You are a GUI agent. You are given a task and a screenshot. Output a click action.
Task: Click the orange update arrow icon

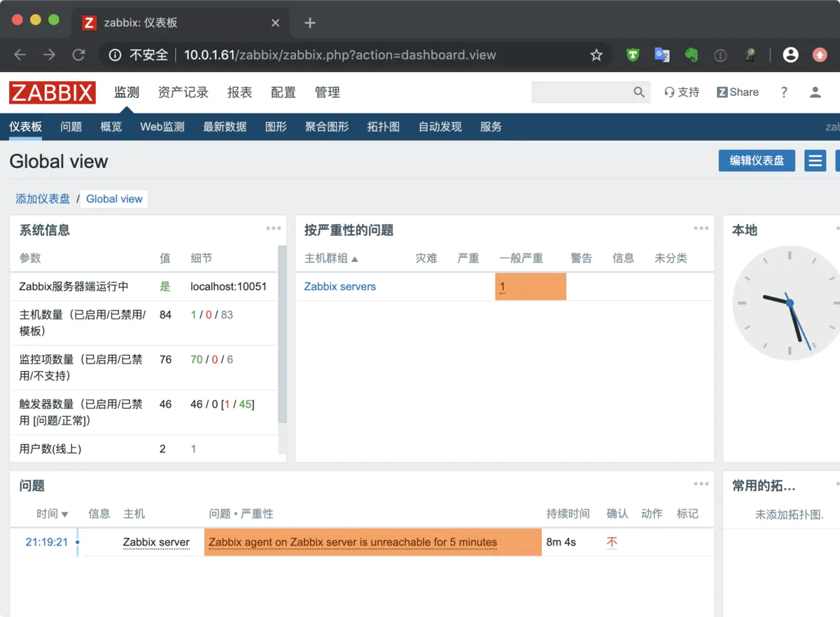pyautogui.click(x=820, y=55)
